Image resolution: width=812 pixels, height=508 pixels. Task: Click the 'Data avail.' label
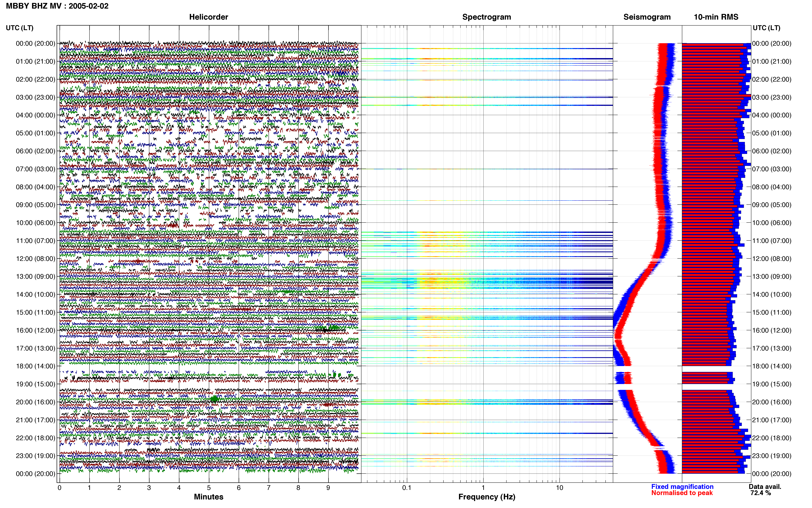[x=765, y=487]
